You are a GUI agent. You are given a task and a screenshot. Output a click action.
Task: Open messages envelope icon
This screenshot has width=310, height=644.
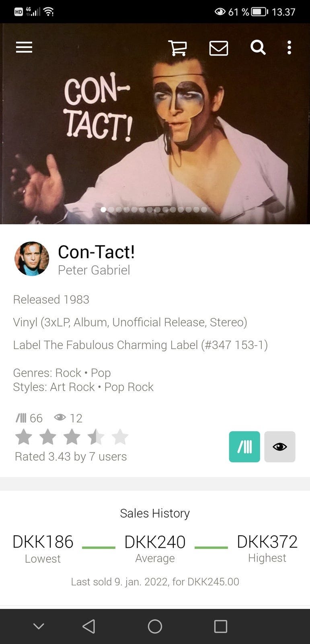click(x=219, y=48)
